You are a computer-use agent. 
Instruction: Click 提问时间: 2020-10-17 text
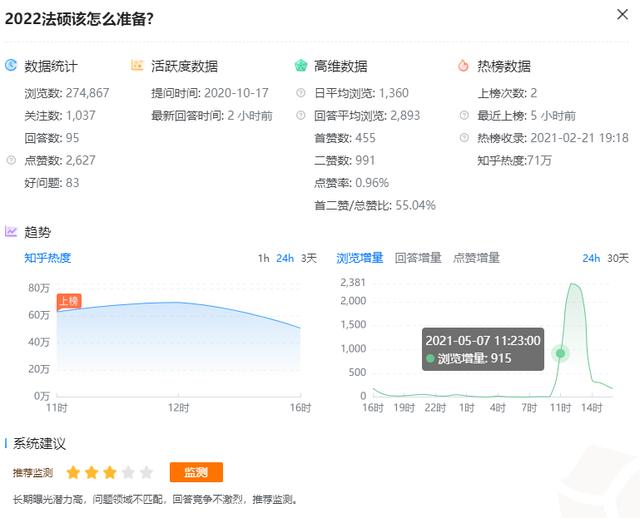[x=210, y=93]
